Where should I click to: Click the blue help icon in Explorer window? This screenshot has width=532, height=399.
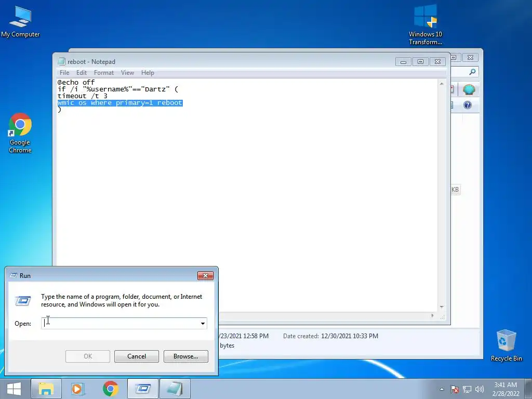(468, 105)
